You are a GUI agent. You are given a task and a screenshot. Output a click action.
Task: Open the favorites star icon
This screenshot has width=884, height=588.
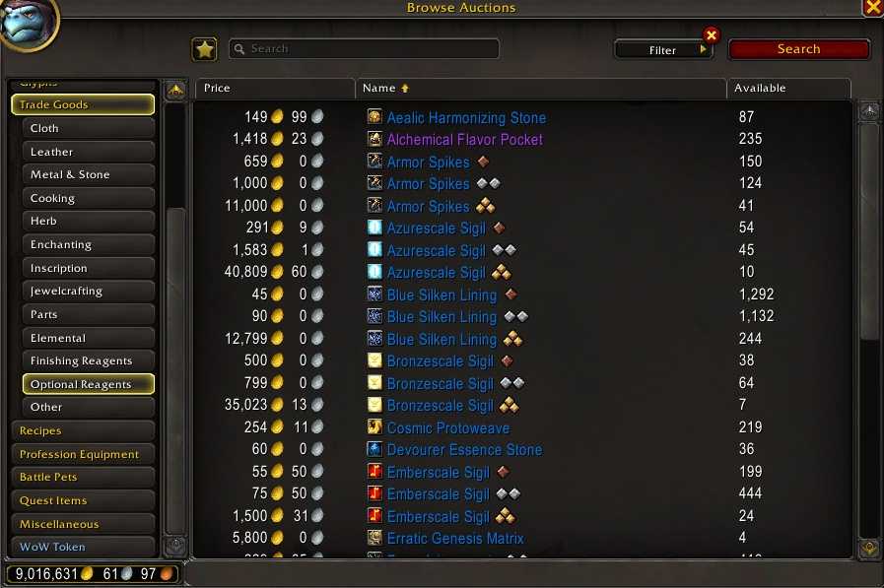205,49
